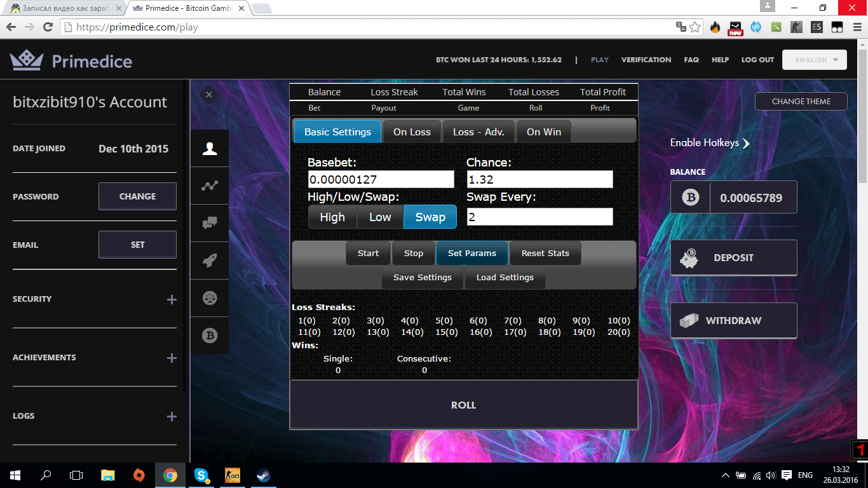Open the On Win tab
The image size is (868, 488).
[544, 132]
